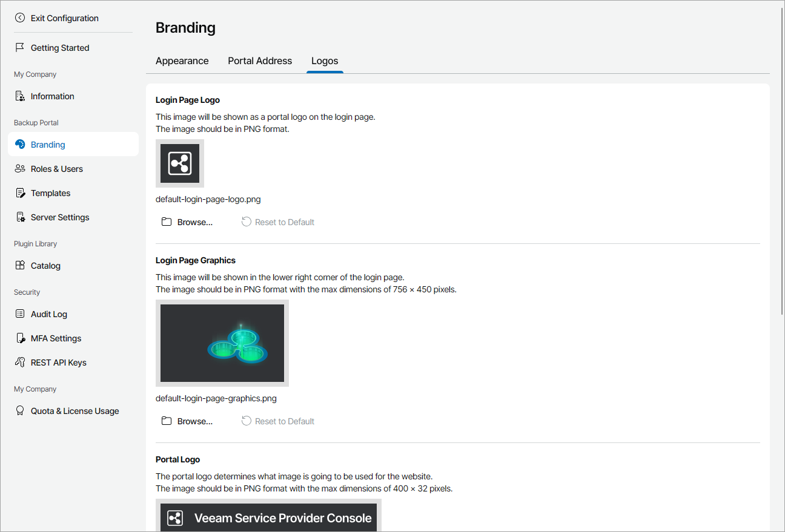Click the Roles & Users people icon

click(20, 169)
